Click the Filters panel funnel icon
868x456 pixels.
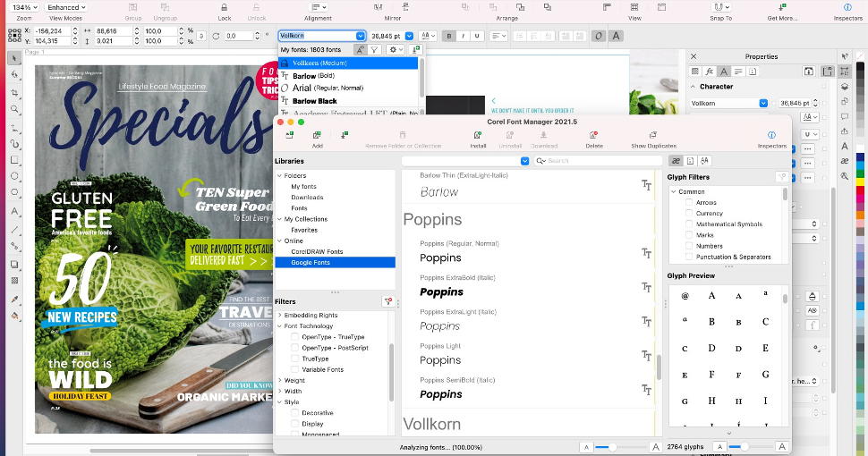tap(388, 301)
